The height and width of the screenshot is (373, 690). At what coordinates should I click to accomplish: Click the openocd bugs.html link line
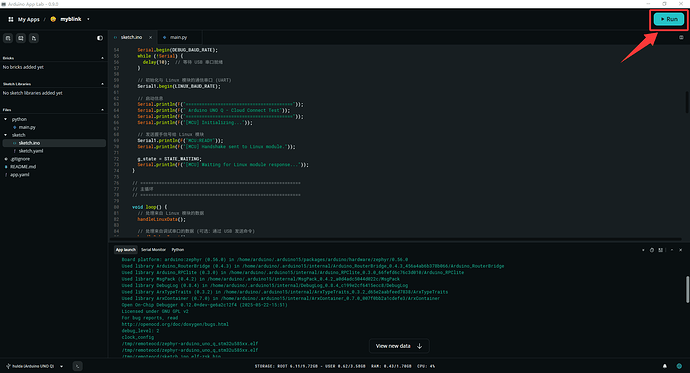pos(175,324)
